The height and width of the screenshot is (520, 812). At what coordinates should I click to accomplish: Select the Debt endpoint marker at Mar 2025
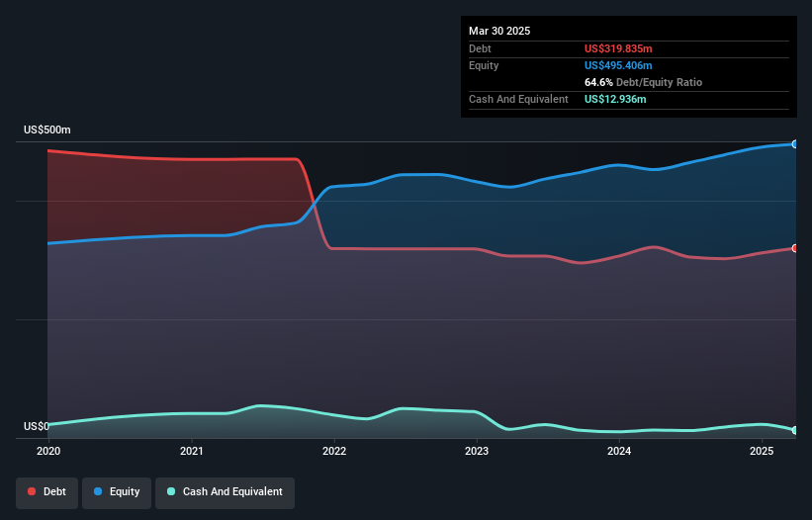[795, 248]
